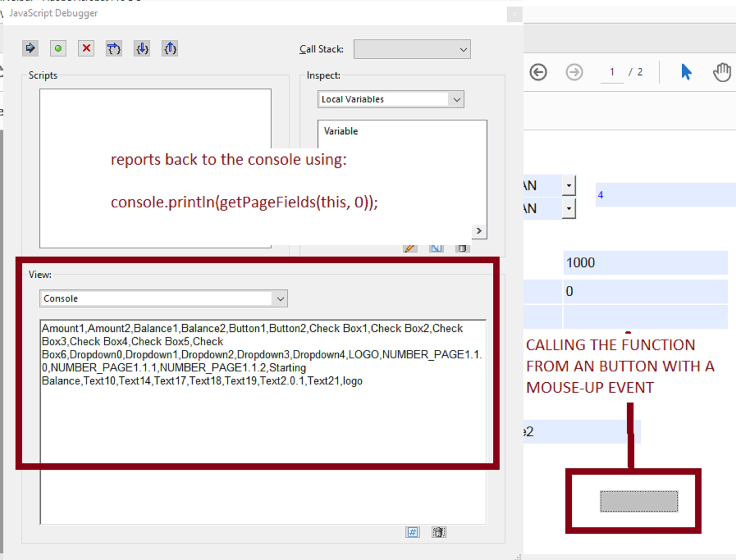Click the pencil Edit variable icon
Viewport: 736px width, 560px height.
click(410, 248)
